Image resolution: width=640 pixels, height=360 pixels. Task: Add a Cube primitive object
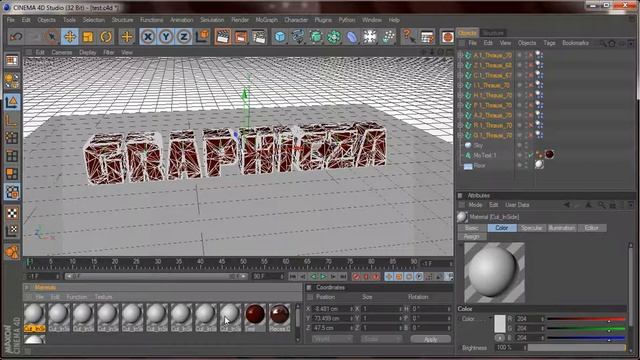click(280, 37)
